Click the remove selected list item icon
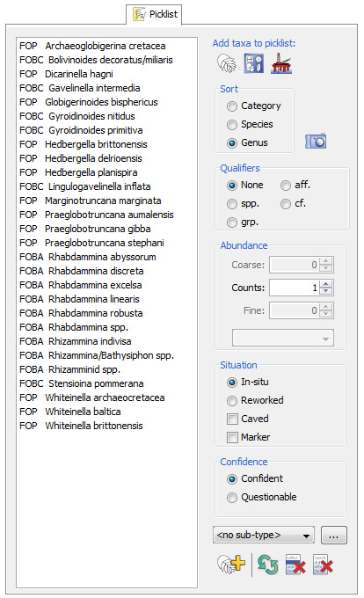364x598 pixels. [295, 565]
